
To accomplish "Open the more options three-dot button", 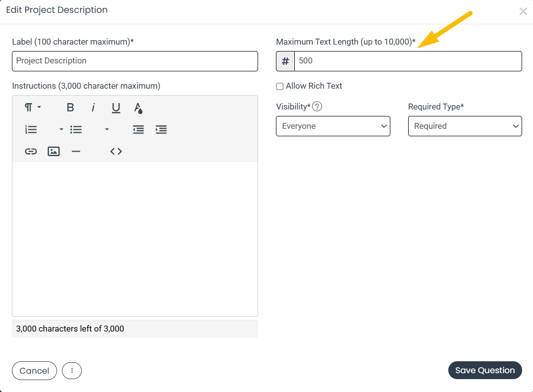I will [x=72, y=371].
